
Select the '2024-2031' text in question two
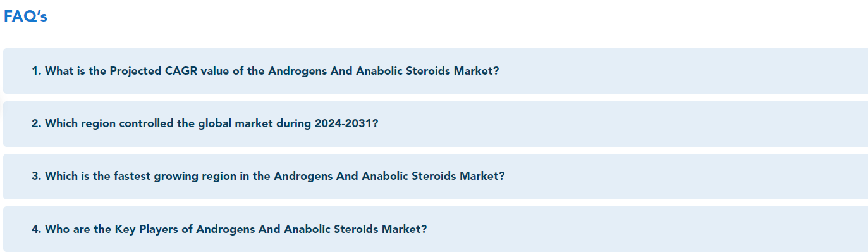click(x=343, y=123)
